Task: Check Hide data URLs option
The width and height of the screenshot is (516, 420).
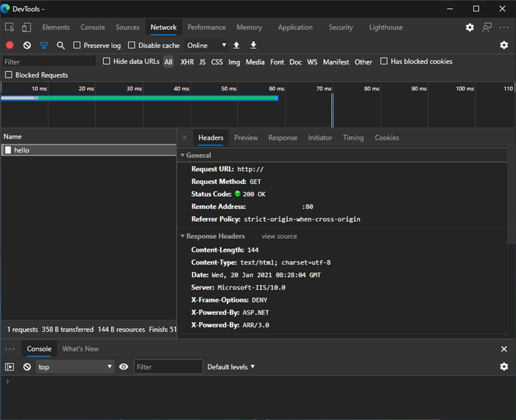Action: coord(107,61)
